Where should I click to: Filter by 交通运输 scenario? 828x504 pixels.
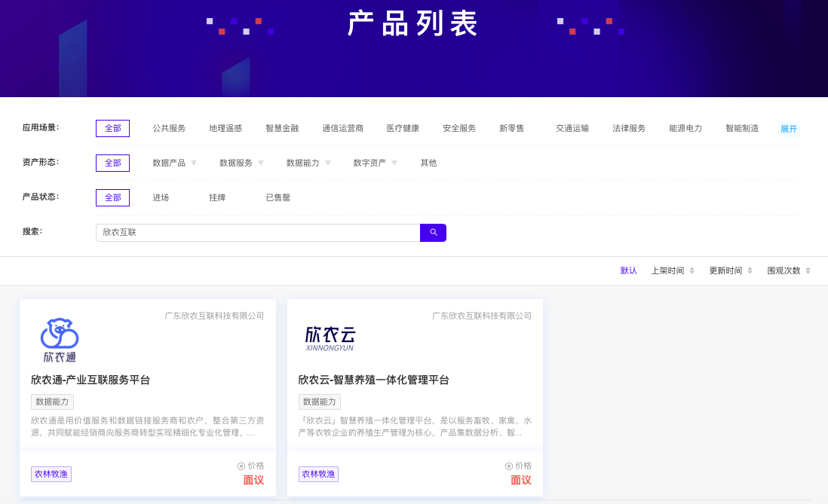[x=572, y=128]
